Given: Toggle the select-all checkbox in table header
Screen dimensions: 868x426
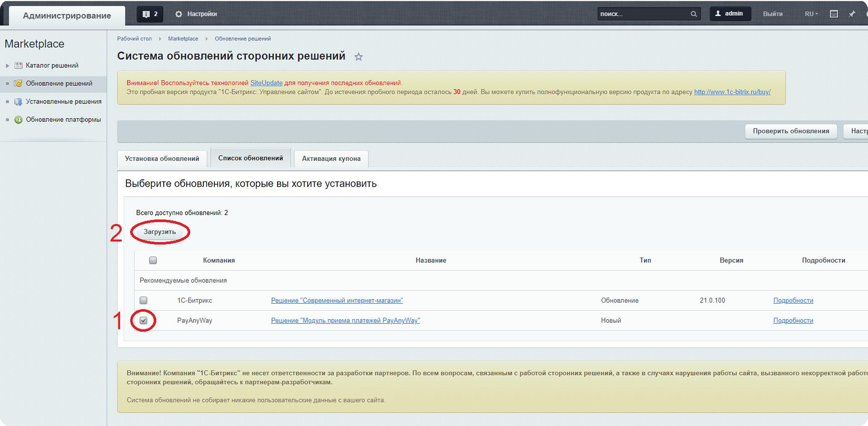Looking at the screenshot, I should 153,260.
